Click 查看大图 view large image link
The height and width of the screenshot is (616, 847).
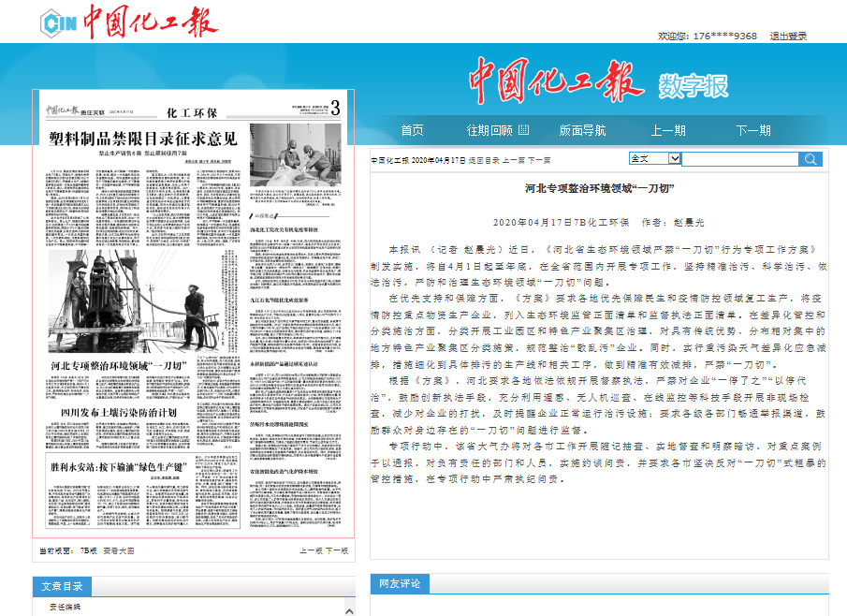[119, 551]
